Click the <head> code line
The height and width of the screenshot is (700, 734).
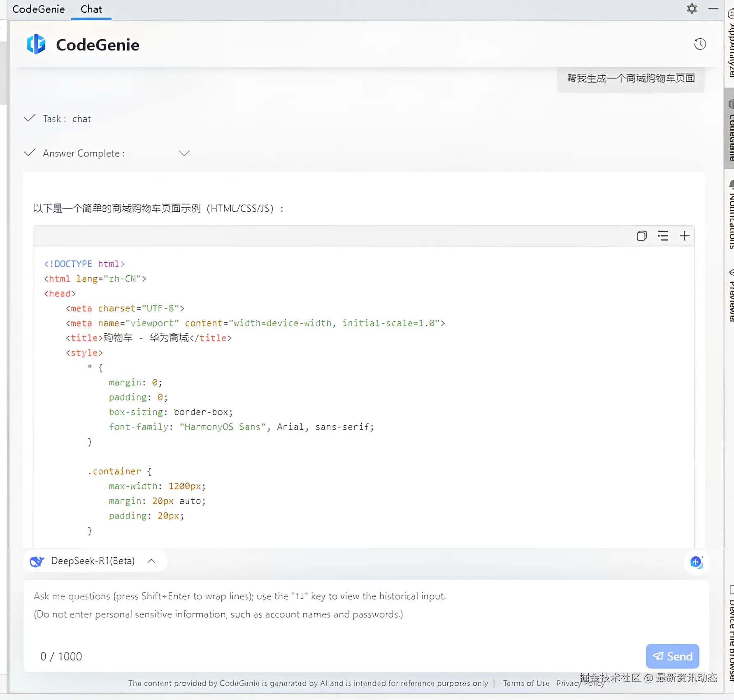[x=60, y=293]
